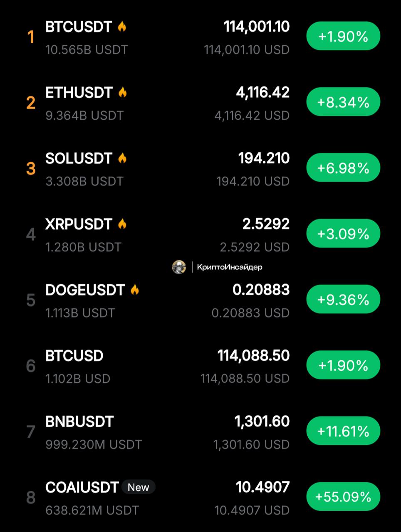Click the +1.90% change button for BTCUSDT
This screenshot has width=401, height=532.
point(343,37)
